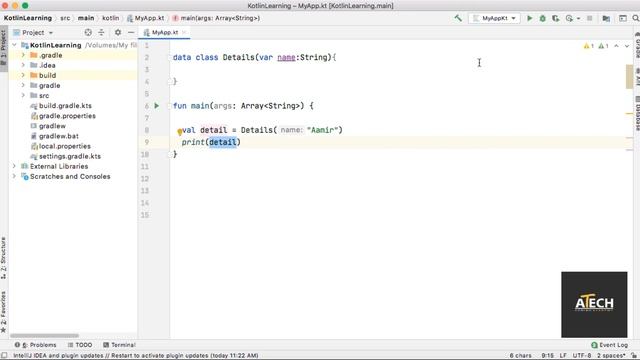This screenshot has height=360, width=640.
Task: Run MyAppKt with the green play button
Action: pyautogui.click(x=529, y=18)
